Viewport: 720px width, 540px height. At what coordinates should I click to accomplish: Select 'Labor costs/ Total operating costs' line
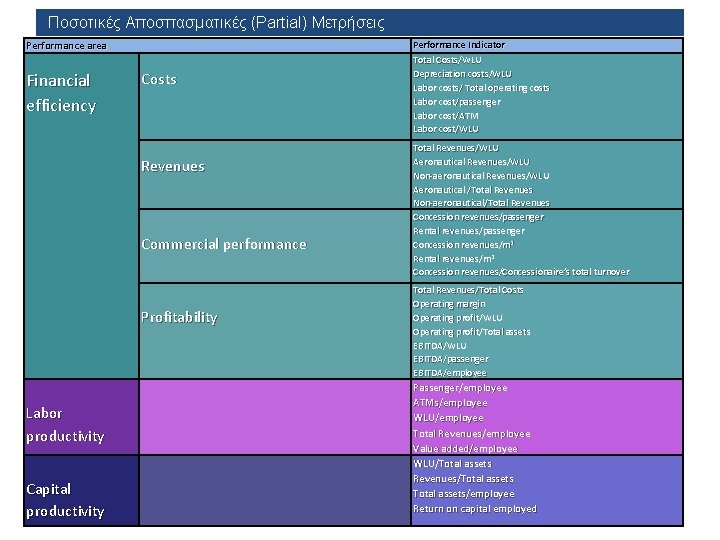481,88
